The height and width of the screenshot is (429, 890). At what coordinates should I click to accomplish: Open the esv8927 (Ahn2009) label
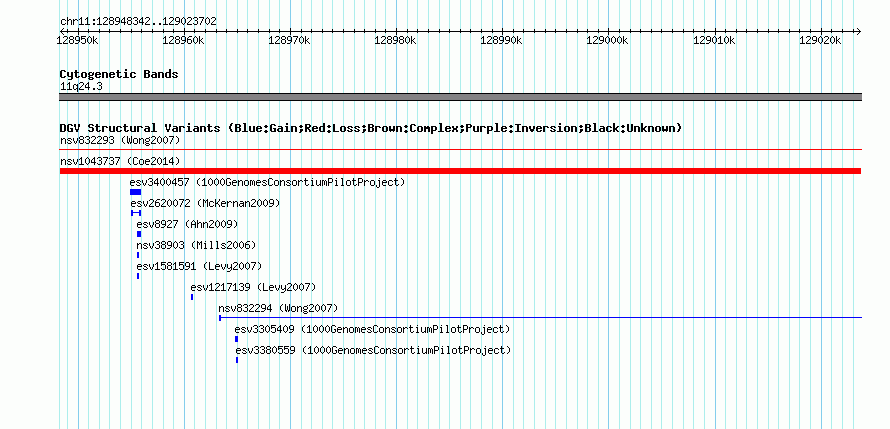187,224
